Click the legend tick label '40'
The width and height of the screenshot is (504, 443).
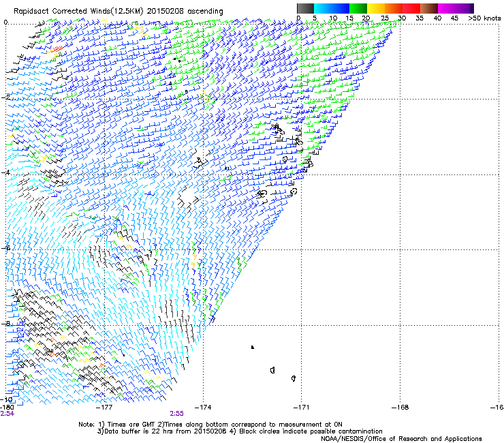[x=437, y=18]
